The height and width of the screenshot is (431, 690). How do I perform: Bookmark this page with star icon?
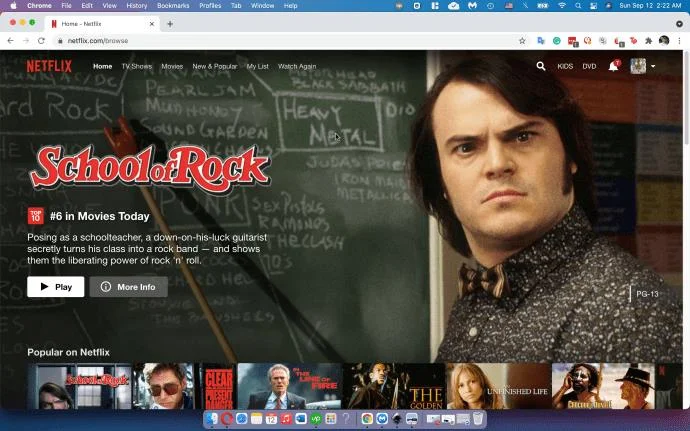pyautogui.click(x=522, y=41)
